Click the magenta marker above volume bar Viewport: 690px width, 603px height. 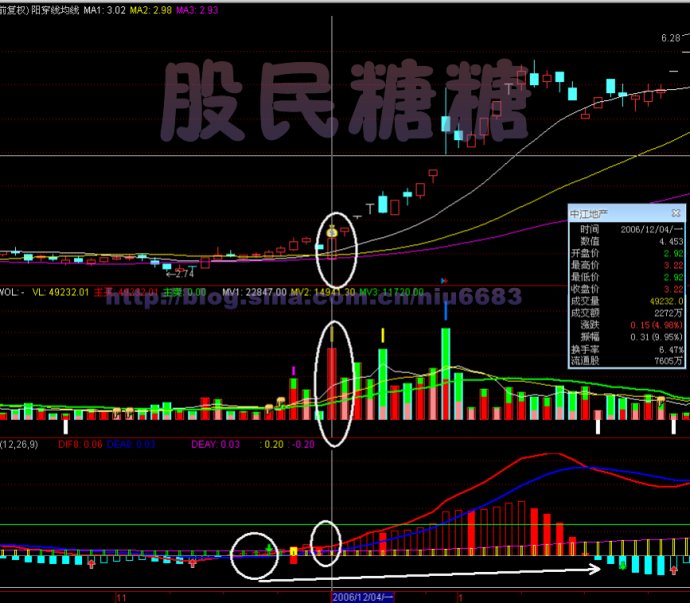[294, 371]
